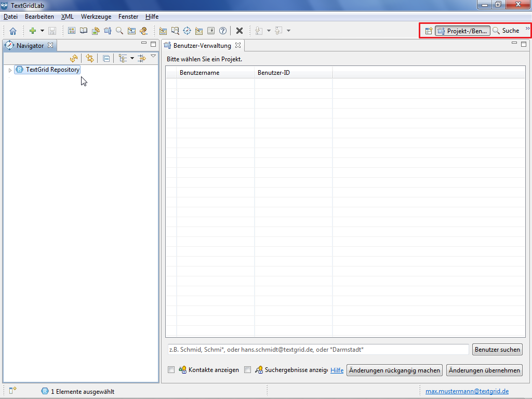This screenshot has height=399, width=532.
Task: Click the Open Perspective icon
Action: 429,31
